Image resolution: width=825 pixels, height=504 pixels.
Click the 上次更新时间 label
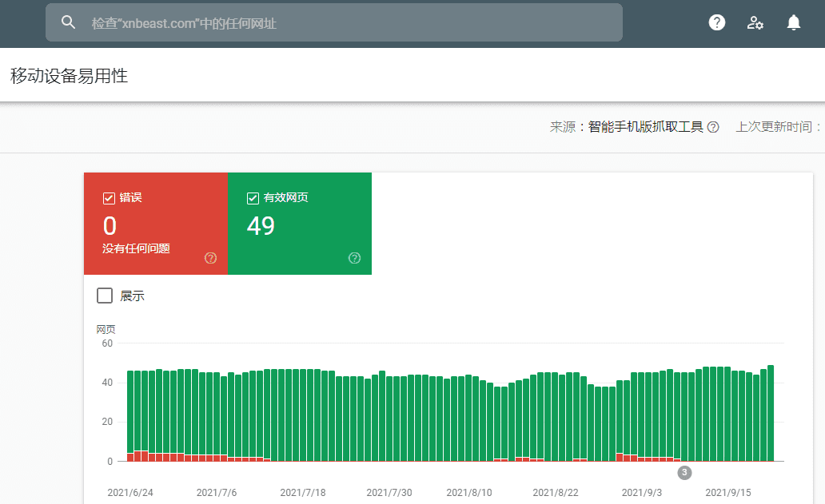click(778, 127)
